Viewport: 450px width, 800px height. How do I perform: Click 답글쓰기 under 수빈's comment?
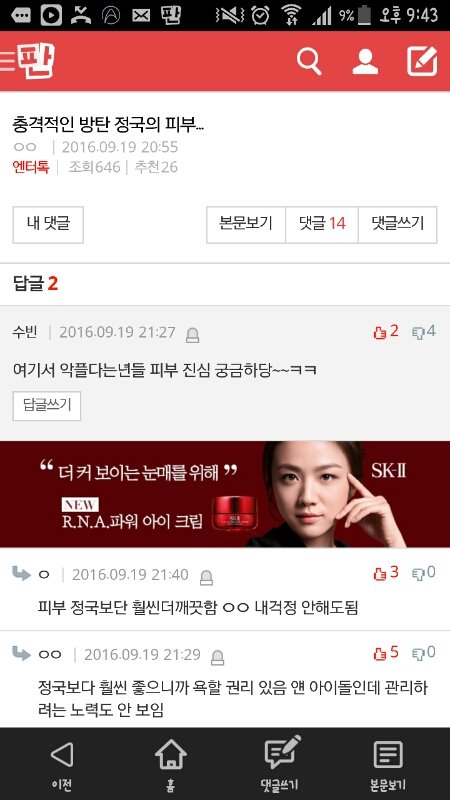pyautogui.click(x=47, y=406)
